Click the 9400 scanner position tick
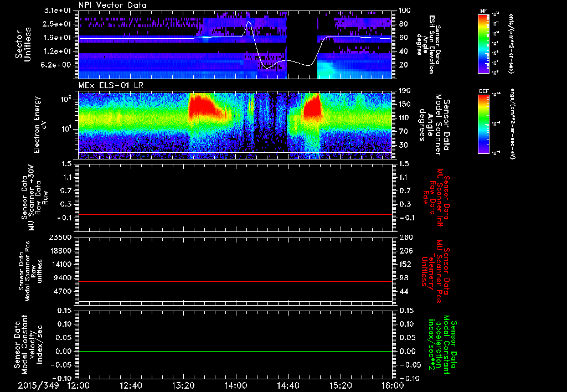This screenshot has width=567, height=392. tap(63, 278)
